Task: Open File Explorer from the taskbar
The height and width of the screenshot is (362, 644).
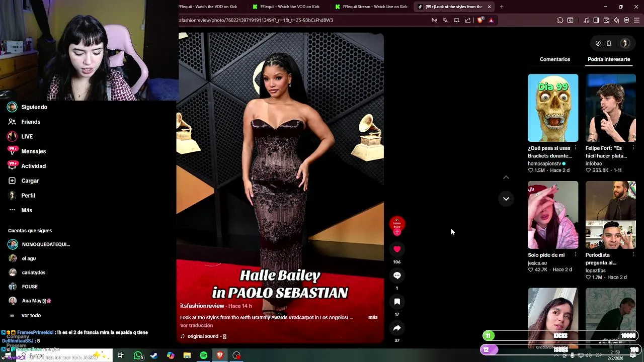Action: 187,355
